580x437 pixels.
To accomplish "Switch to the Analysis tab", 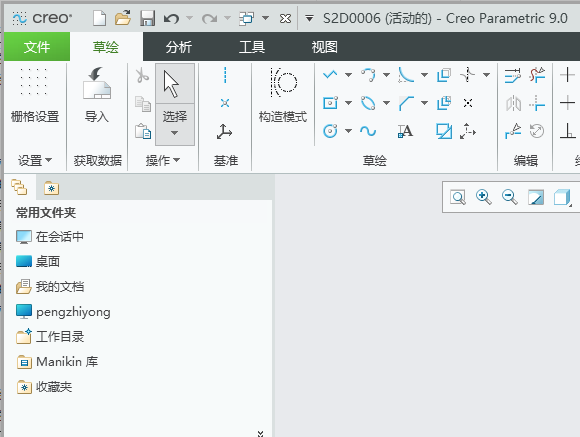I will [179, 47].
